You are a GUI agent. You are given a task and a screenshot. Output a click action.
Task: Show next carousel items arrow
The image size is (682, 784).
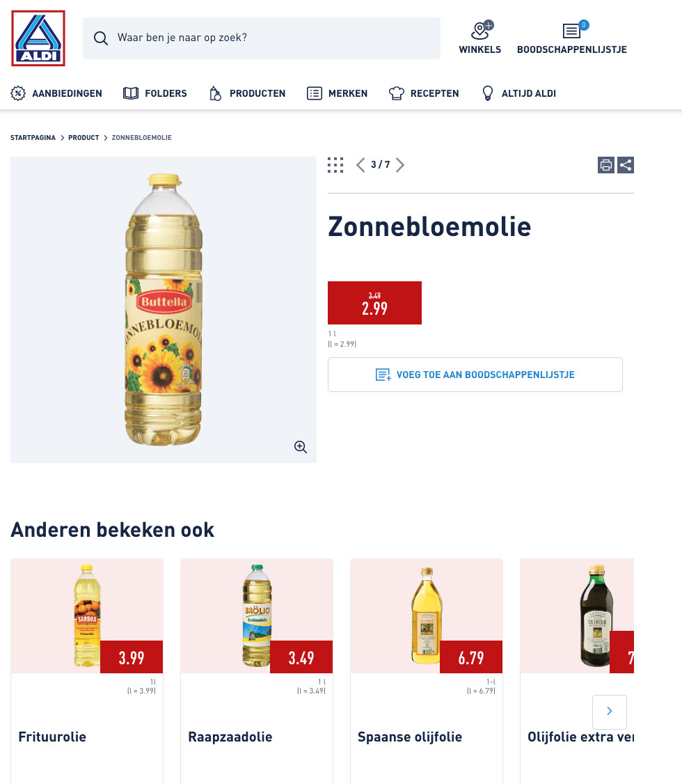click(x=609, y=712)
